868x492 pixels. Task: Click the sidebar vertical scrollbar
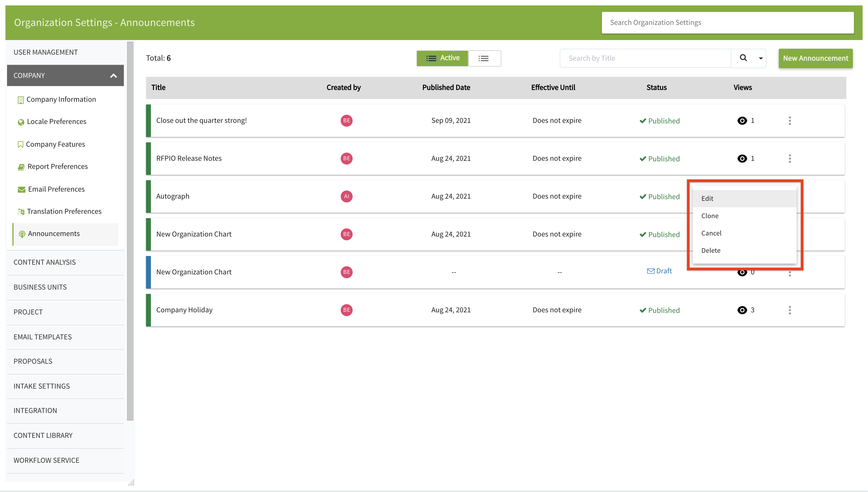tap(130, 231)
